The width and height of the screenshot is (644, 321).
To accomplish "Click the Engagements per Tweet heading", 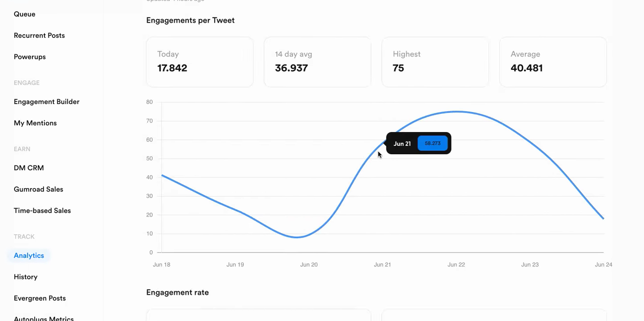I will click(190, 20).
